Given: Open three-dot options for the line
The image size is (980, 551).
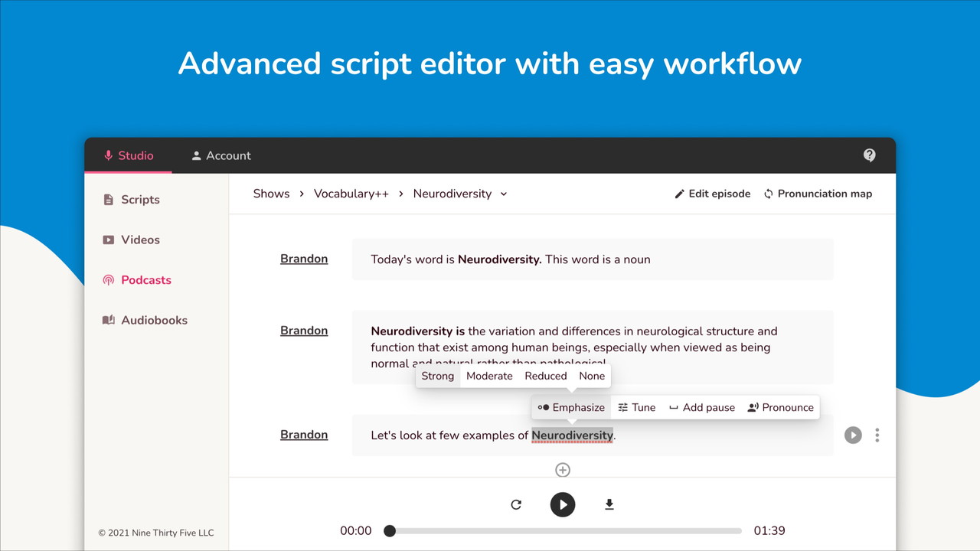Looking at the screenshot, I should (x=877, y=435).
